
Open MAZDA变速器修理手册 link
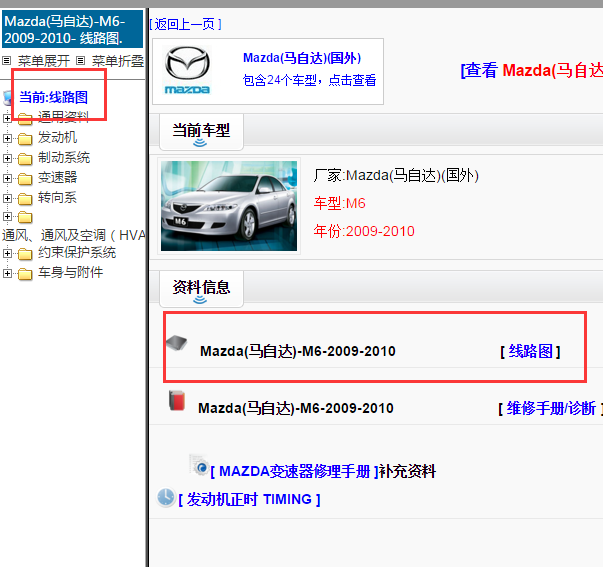(x=295, y=471)
